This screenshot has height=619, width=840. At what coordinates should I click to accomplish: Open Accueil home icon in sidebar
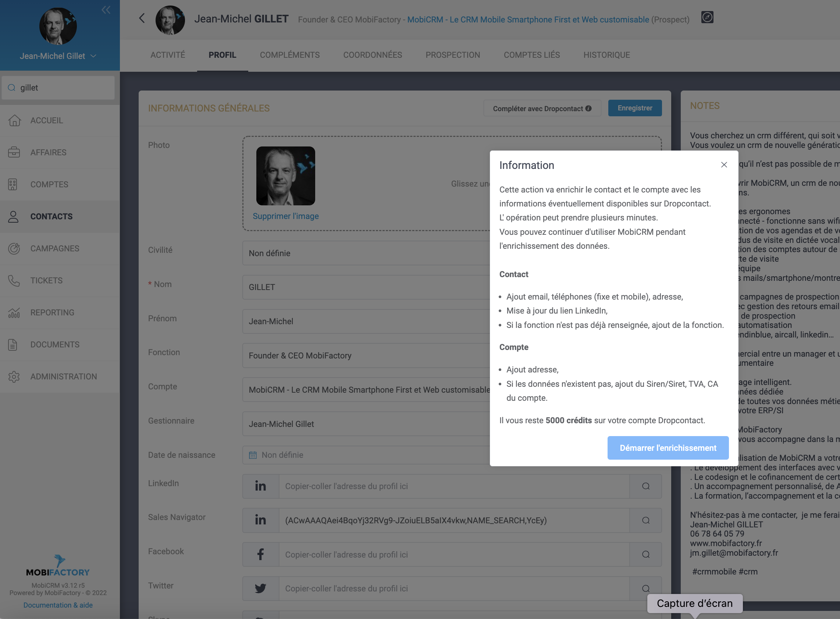[x=14, y=120]
